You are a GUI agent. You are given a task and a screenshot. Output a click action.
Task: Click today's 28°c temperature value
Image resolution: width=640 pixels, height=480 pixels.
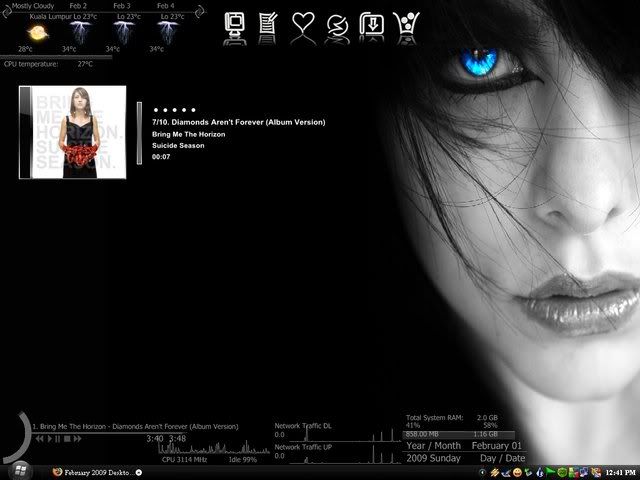[25, 49]
